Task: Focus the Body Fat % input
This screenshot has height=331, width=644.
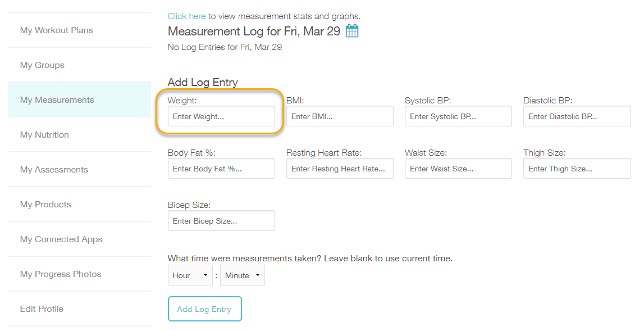Action: click(221, 169)
